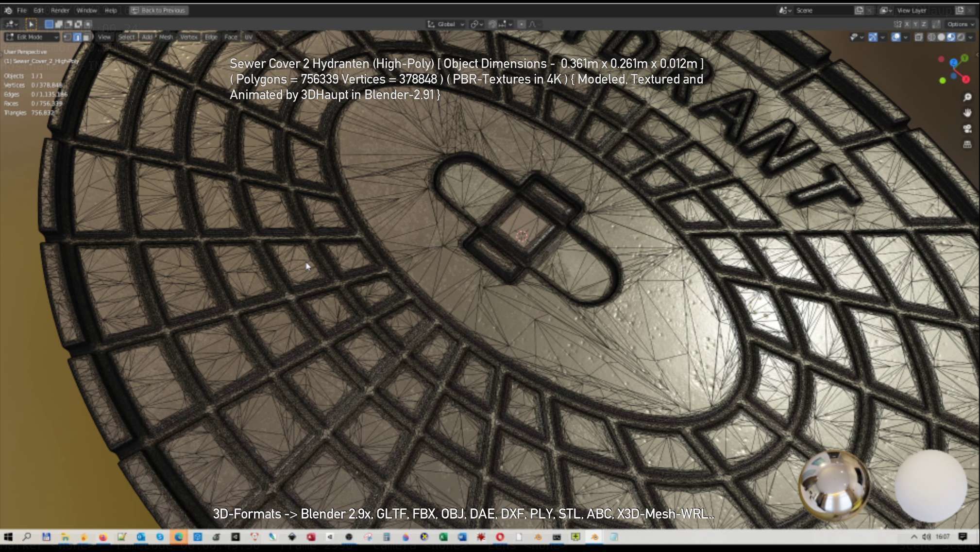980x552 pixels.
Task: Open the Help menu
Action: [111, 10]
